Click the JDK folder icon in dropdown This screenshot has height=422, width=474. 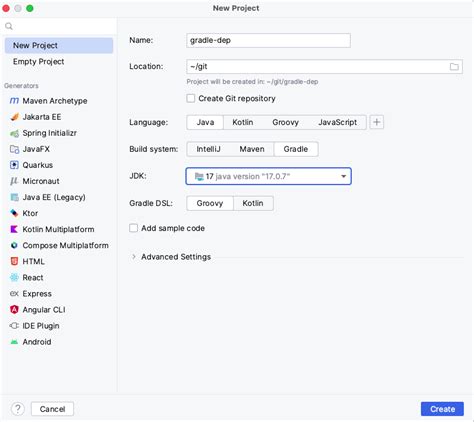(199, 176)
